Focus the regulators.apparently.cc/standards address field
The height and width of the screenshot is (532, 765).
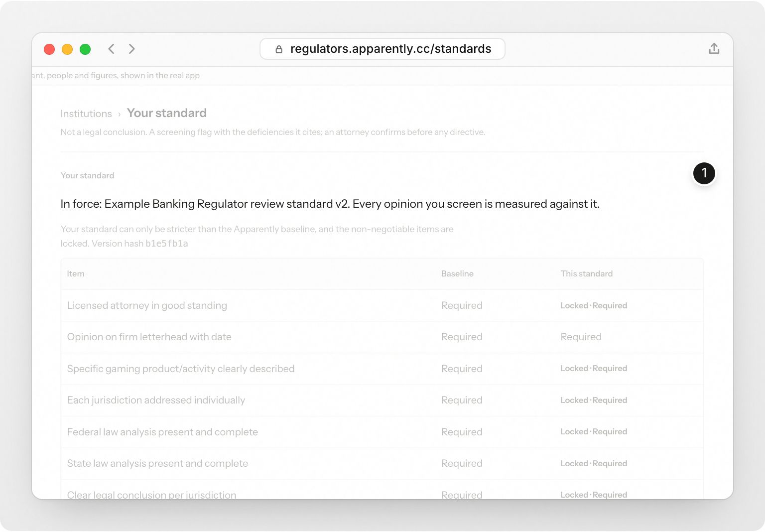pyautogui.click(x=382, y=49)
